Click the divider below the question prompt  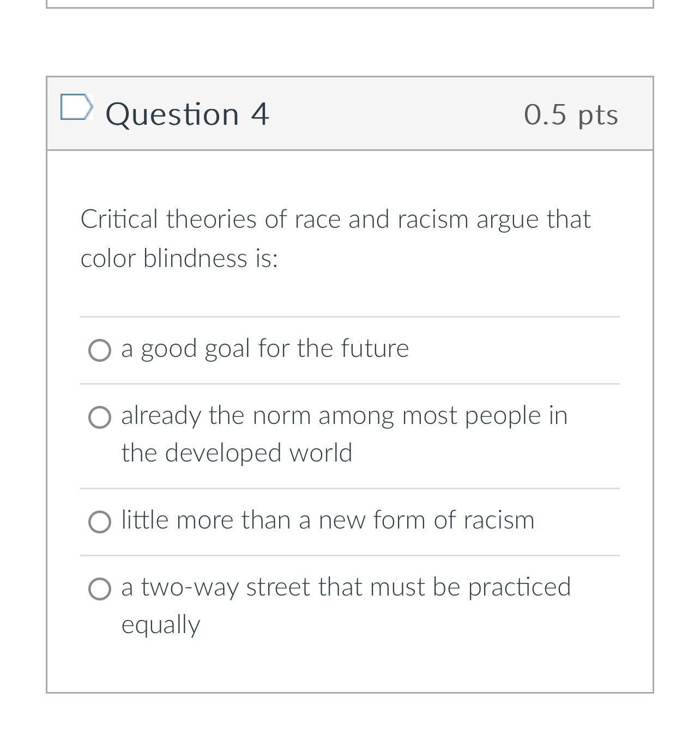[349, 318]
